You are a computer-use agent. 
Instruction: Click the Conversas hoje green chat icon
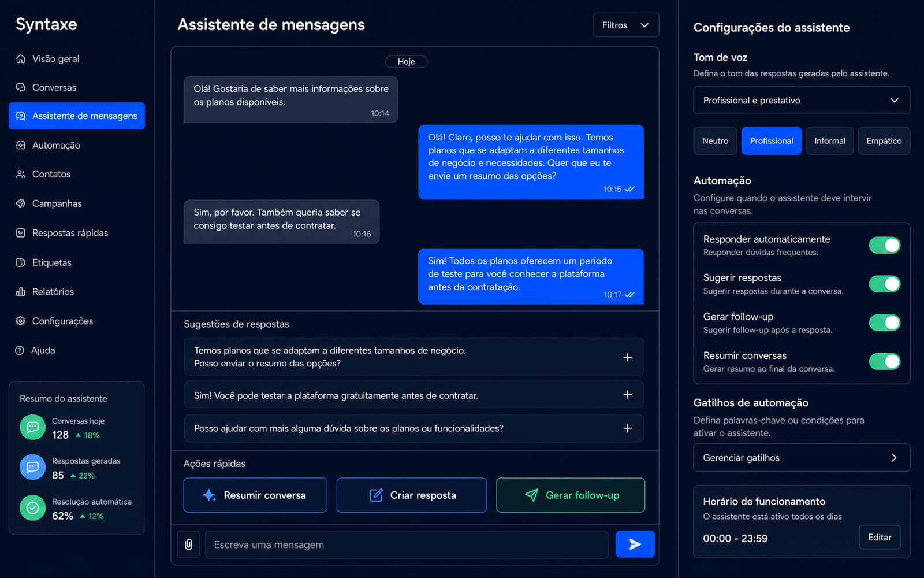[x=33, y=428]
